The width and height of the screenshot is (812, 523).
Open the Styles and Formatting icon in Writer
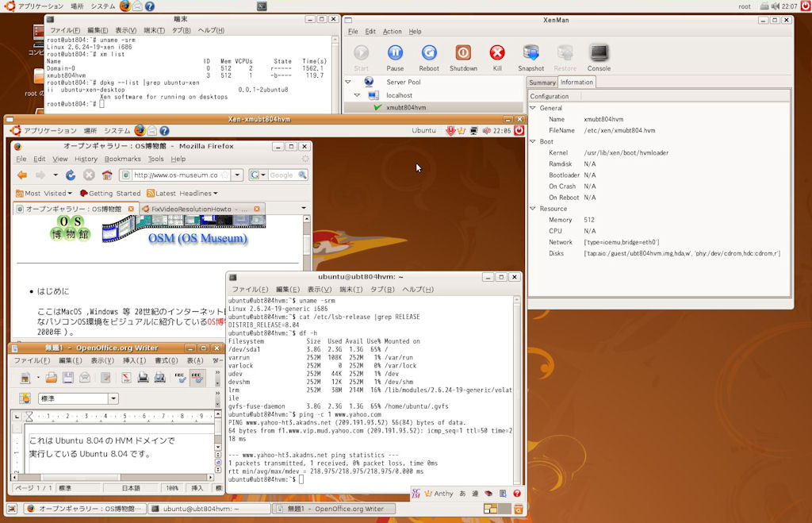pyautogui.click(x=25, y=398)
